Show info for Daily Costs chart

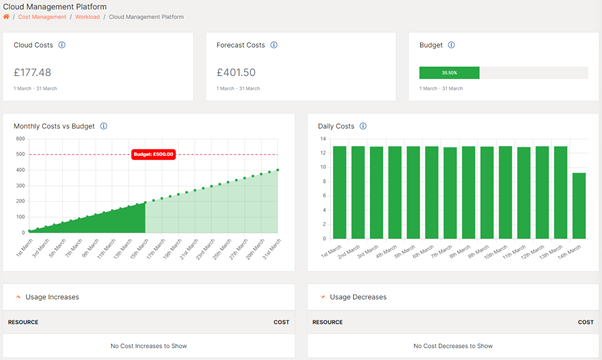click(363, 126)
